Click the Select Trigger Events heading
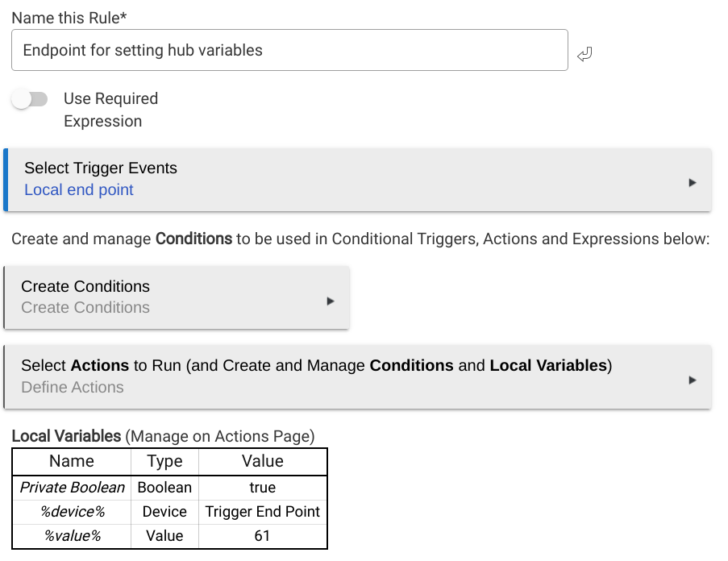Image resolution: width=728 pixels, height=561 pixels. (x=101, y=168)
